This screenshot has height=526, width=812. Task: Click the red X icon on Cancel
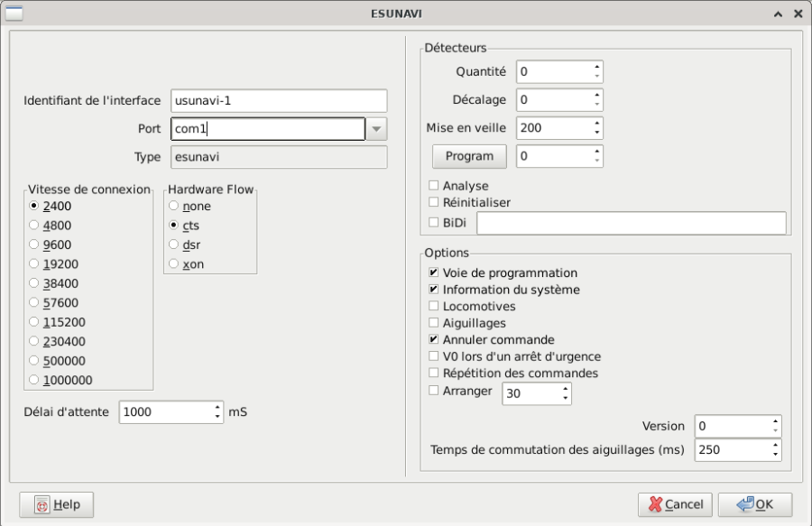tap(654, 504)
